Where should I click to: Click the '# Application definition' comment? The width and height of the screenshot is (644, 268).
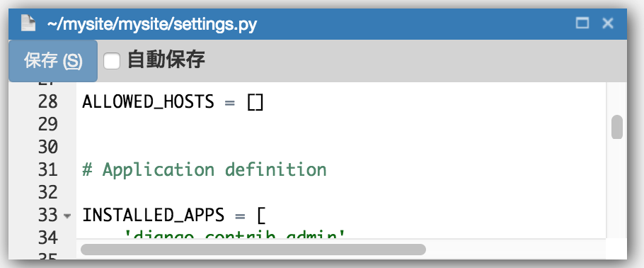coord(205,169)
